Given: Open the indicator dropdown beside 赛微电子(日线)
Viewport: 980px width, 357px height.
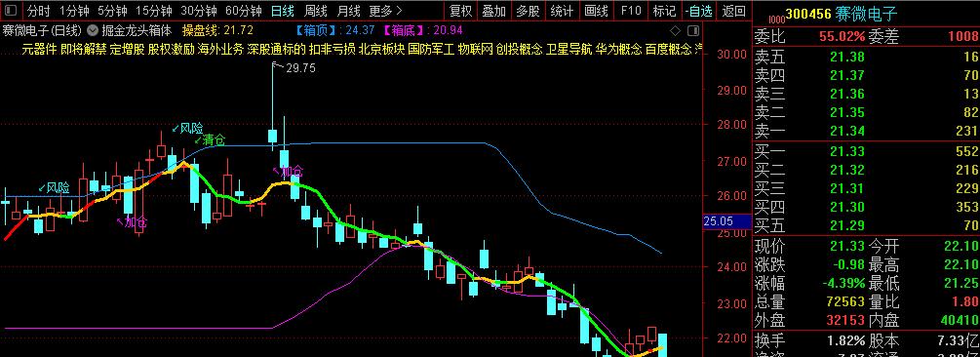Looking at the screenshot, I should tap(93, 30).
